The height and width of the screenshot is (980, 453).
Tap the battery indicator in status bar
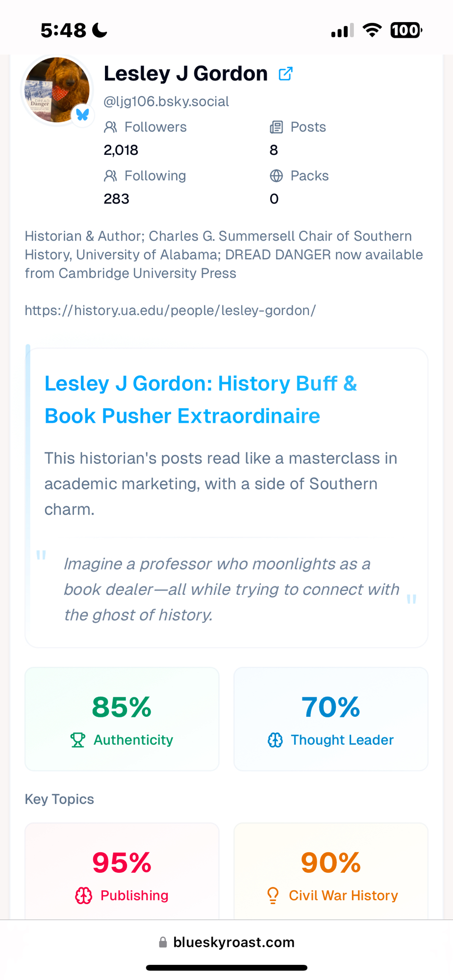pyautogui.click(x=406, y=30)
